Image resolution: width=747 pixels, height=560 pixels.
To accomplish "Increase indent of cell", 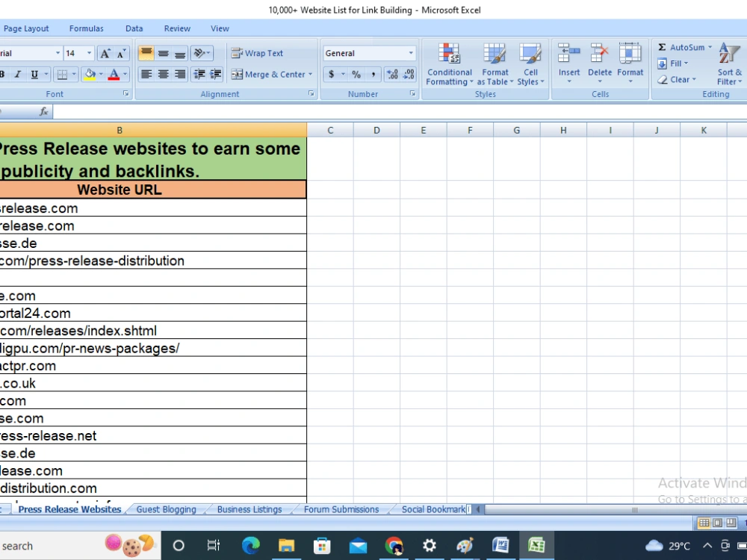I will pos(216,74).
